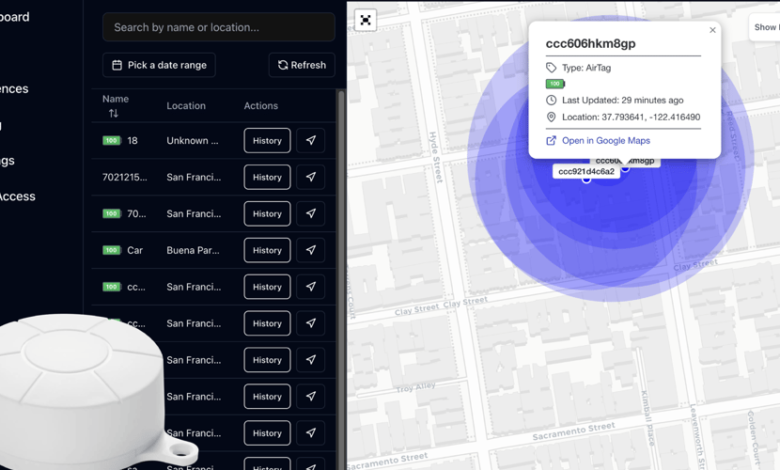Click the Car name cell
Image resolution: width=780 pixels, height=470 pixels.
tap(135, 250)
